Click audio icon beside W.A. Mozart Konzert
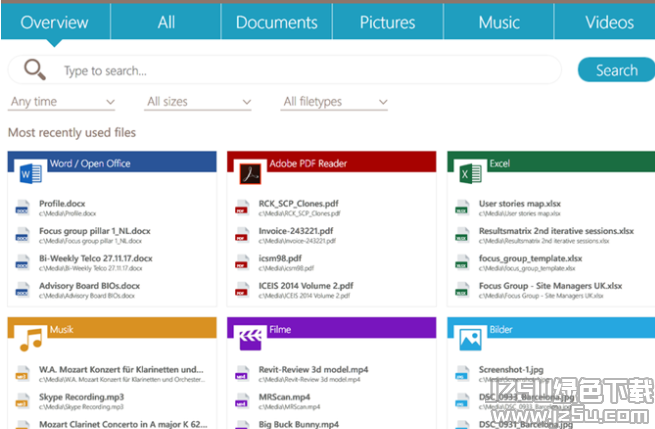Screen dimensions: 655x429 (22, 373)
